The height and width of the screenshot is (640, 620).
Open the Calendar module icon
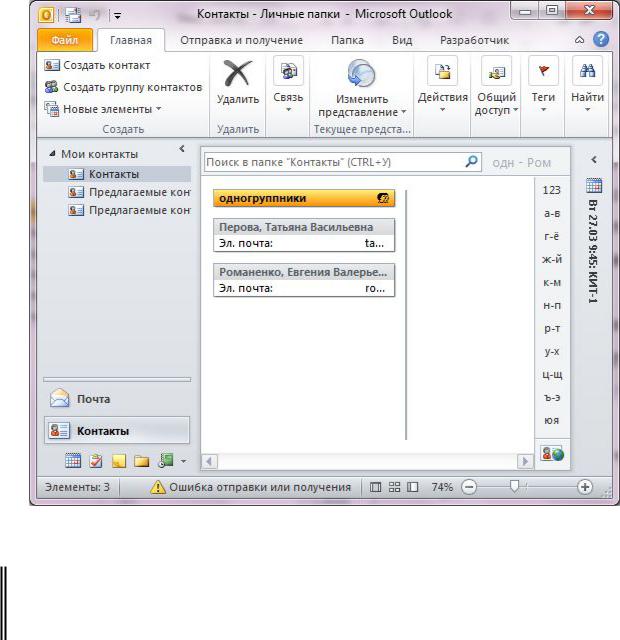73,461
